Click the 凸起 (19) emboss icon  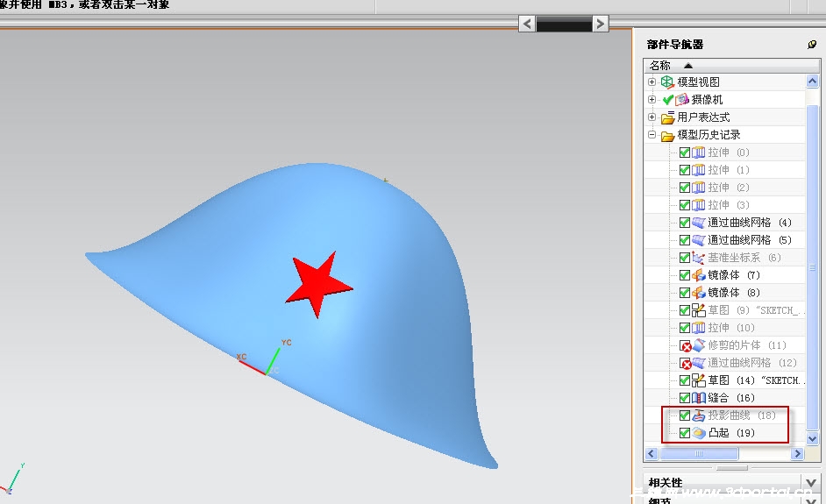click(699, 433)
